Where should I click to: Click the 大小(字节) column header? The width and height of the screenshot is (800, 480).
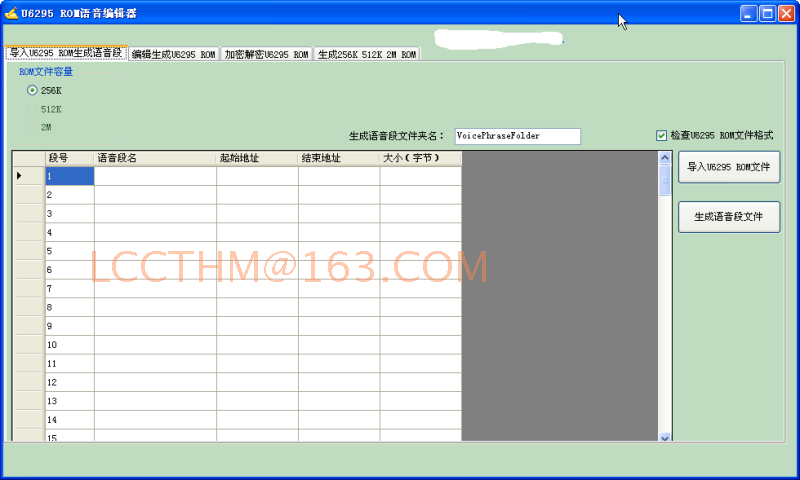coord(420,158)
